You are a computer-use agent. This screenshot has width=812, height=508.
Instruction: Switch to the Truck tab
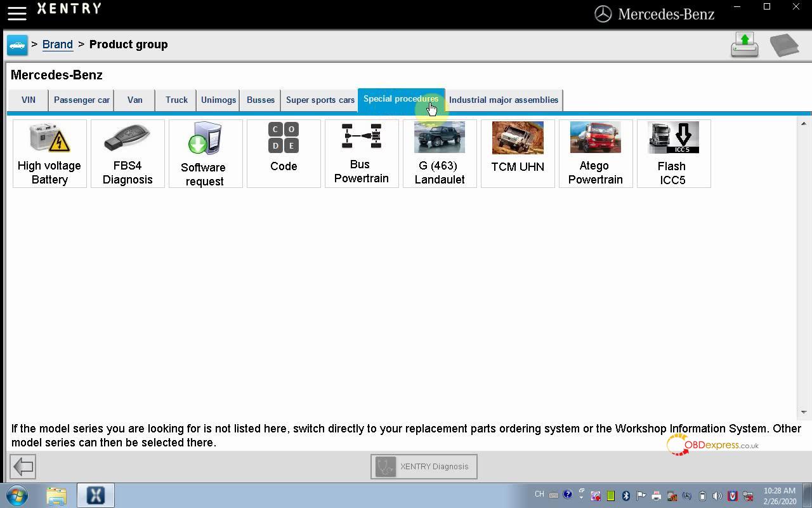pos(176,100)
